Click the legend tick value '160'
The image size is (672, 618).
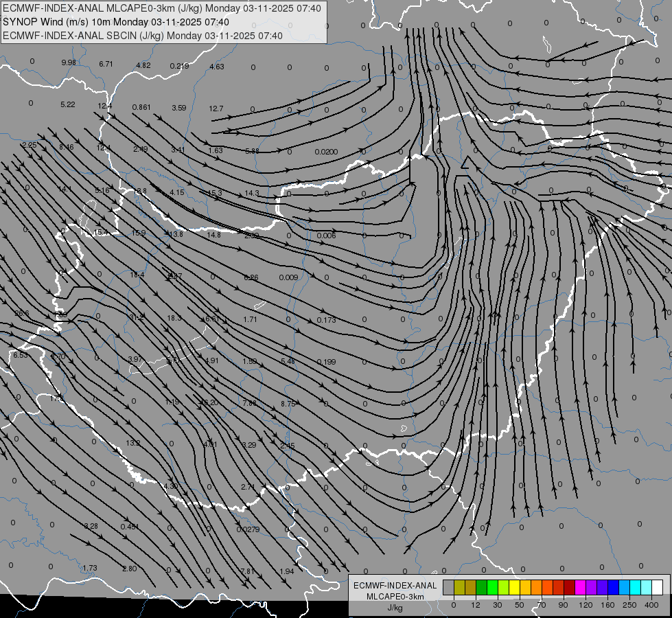[x=607, y=605]
